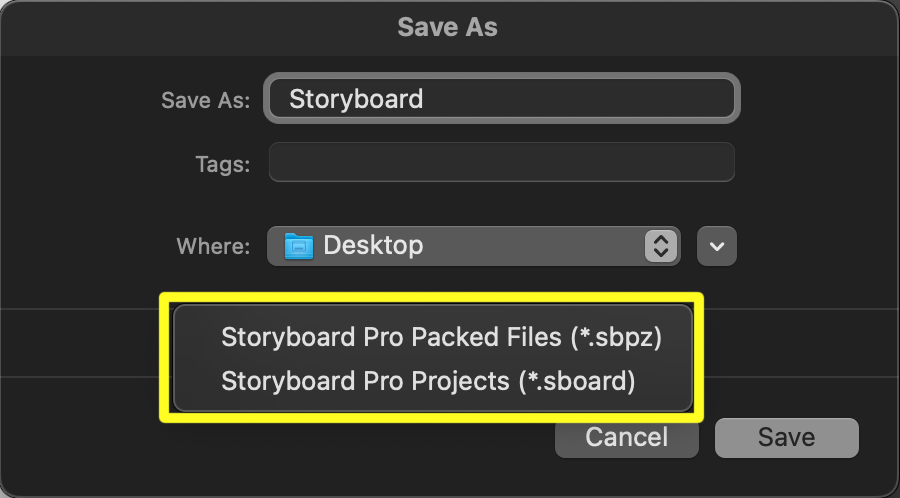This screenshot has width=900, height=498.
Task: Click the Save As dialog title bar
Action: (x=448, y=27)
